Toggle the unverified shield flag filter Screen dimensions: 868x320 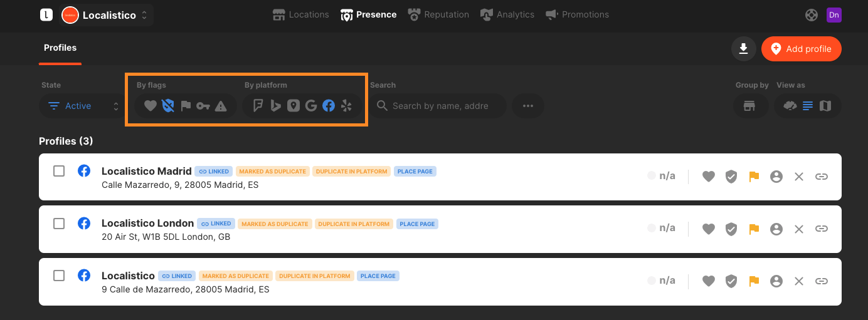(168, 106)
